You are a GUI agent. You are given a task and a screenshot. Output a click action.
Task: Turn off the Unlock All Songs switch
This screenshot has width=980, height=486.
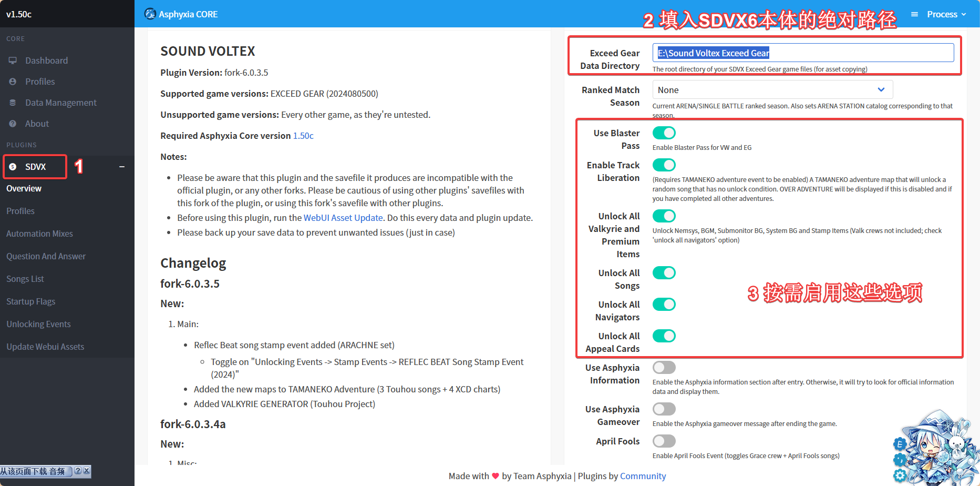[664, 273]
